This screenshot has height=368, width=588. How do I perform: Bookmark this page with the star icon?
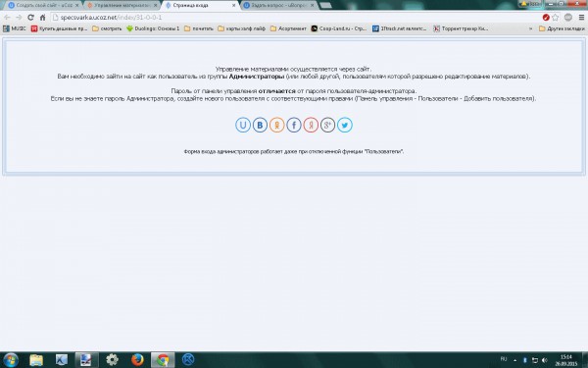pos(556,18)
